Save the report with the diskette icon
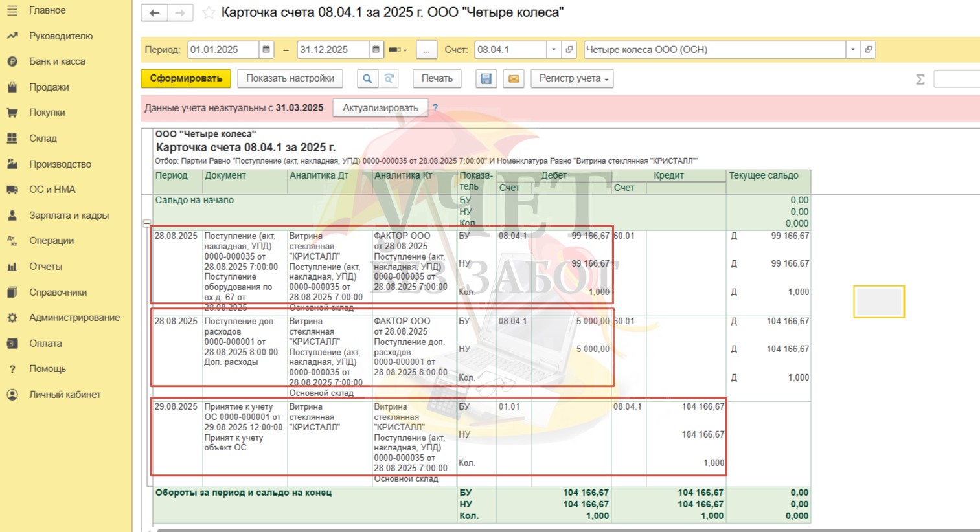 [x=486, y=78]
